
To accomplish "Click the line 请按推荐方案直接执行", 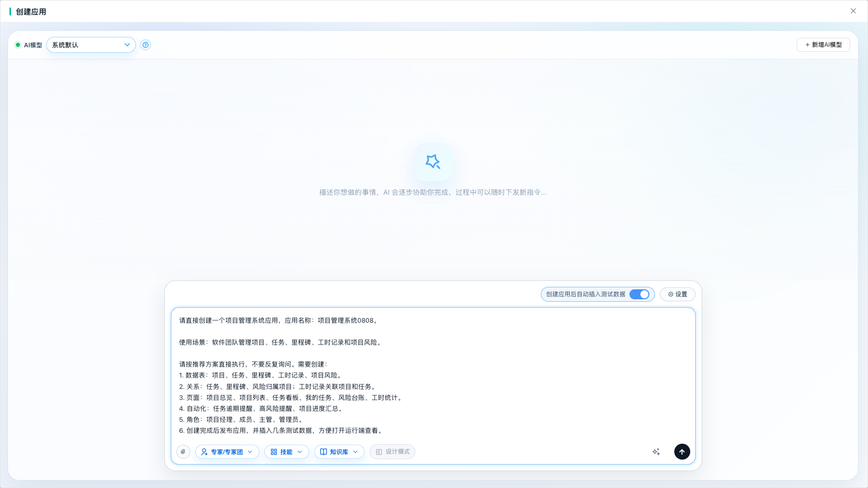I will click(254, 365).
